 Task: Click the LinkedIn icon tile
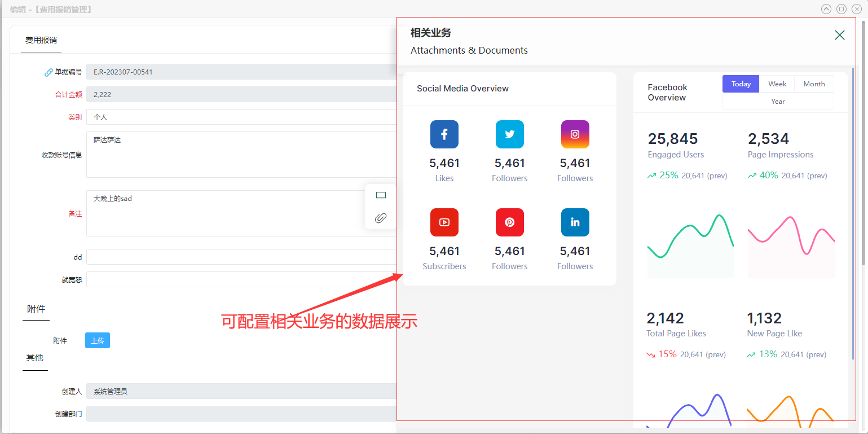coord(575,222)
